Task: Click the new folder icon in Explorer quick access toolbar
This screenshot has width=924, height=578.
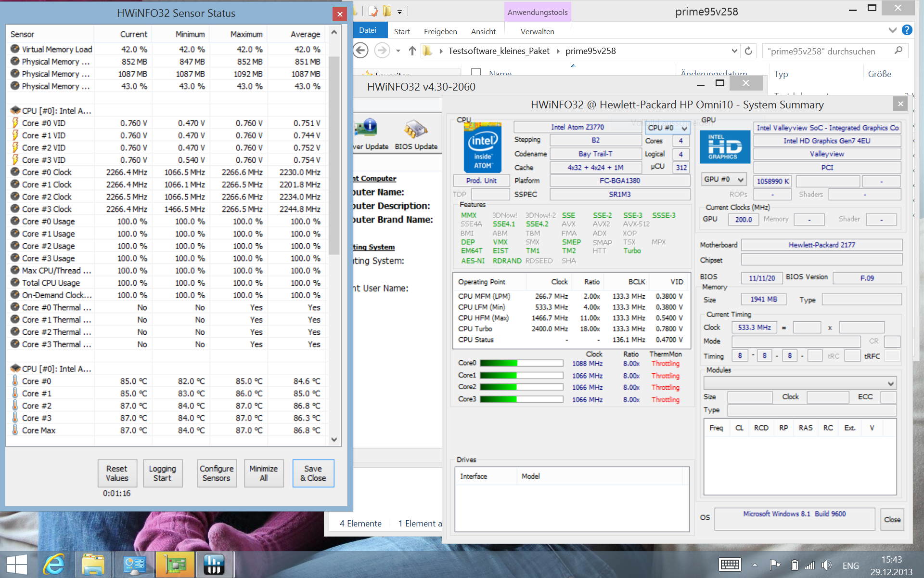Action: [x=387, y=11]
